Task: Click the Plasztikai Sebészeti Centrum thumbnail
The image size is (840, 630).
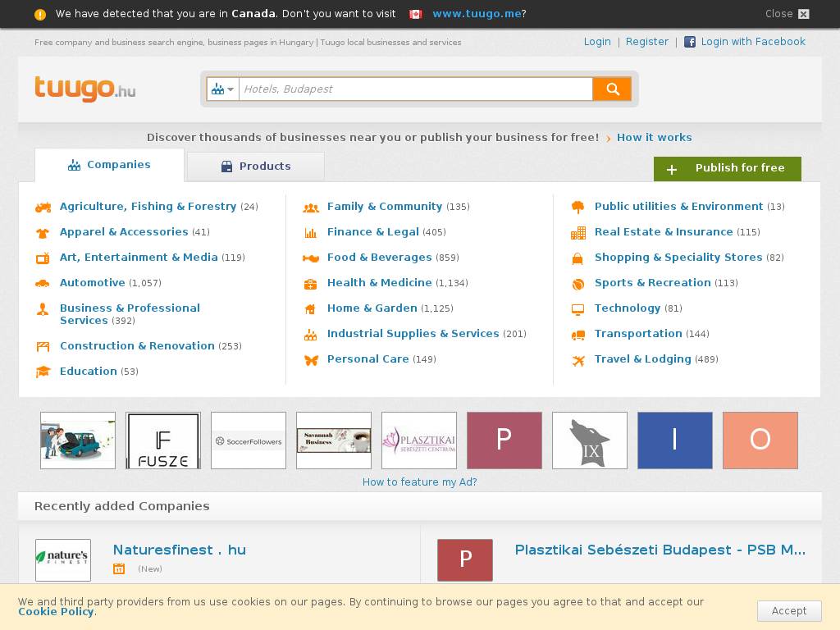Action: click(419, 441)
